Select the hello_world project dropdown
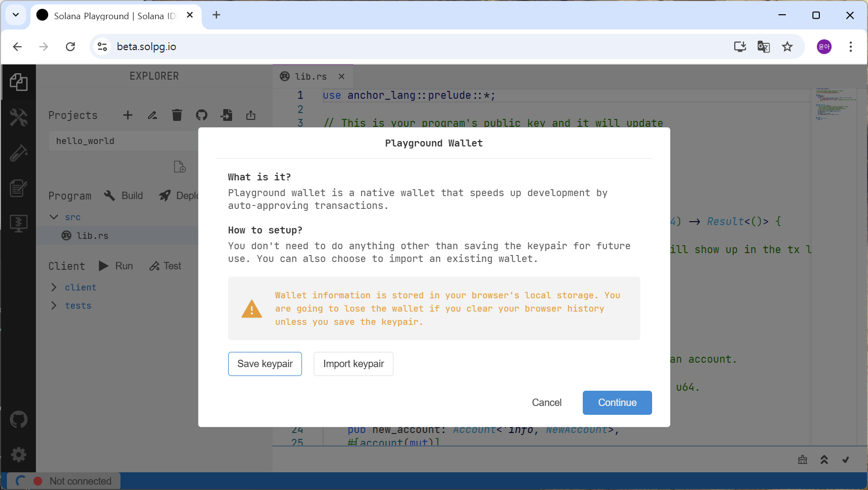 point(123,141)
